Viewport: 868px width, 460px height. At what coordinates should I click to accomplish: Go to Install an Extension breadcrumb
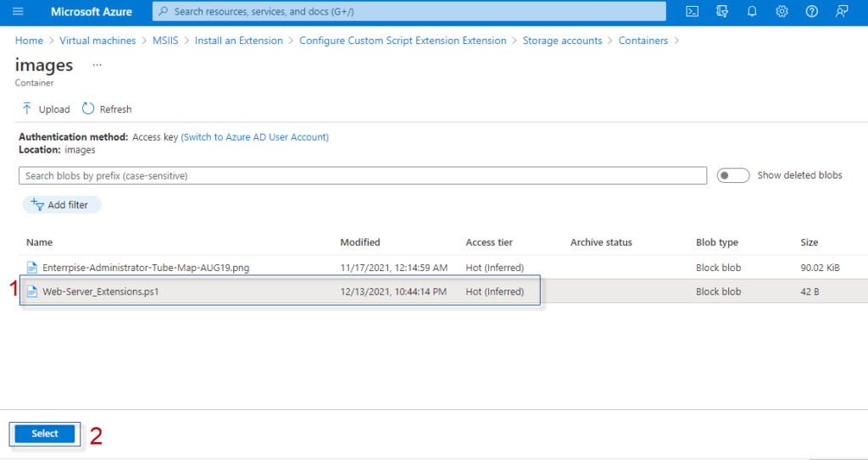[238, 41]
